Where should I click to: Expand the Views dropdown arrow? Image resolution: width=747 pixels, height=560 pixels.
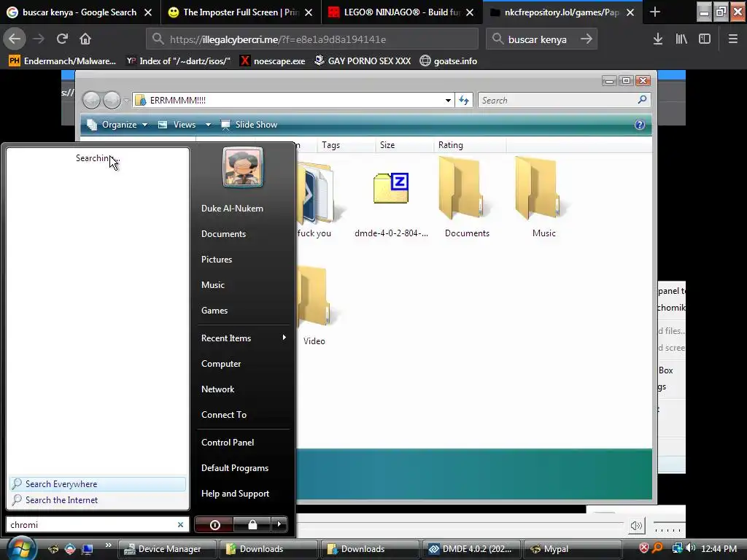click(x=208, y=125)
